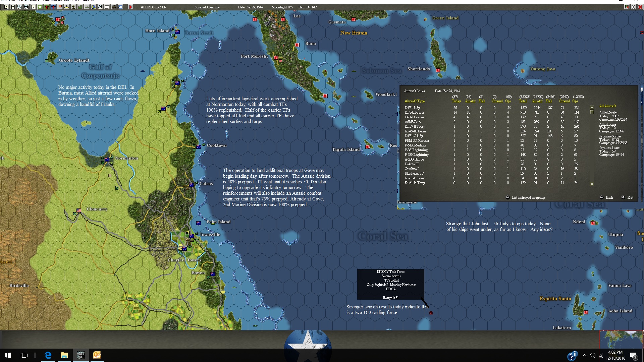Click the yellow ship toolbar icon

pos(66,7)
